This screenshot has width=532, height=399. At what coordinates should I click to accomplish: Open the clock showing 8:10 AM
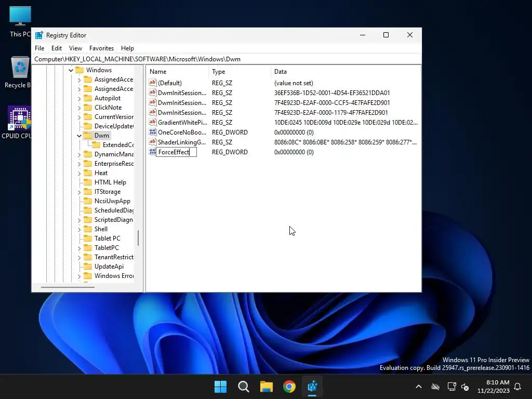pos(494,387)
